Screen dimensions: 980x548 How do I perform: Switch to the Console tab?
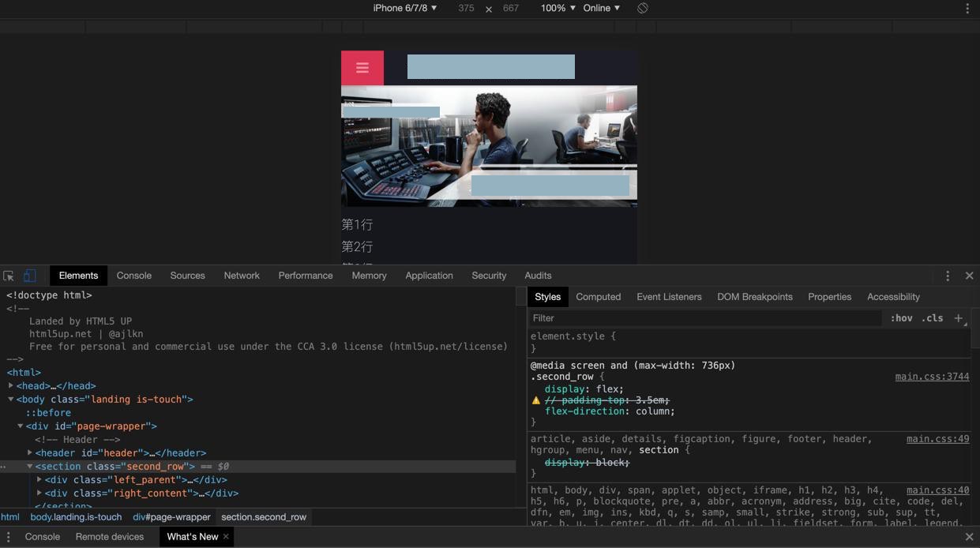[134, 276]
